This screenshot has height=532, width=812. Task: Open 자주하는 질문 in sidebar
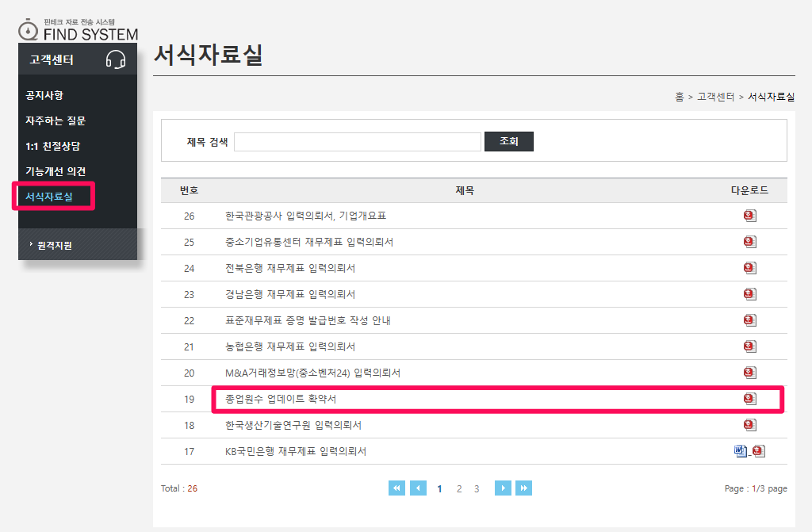[56, 121]
